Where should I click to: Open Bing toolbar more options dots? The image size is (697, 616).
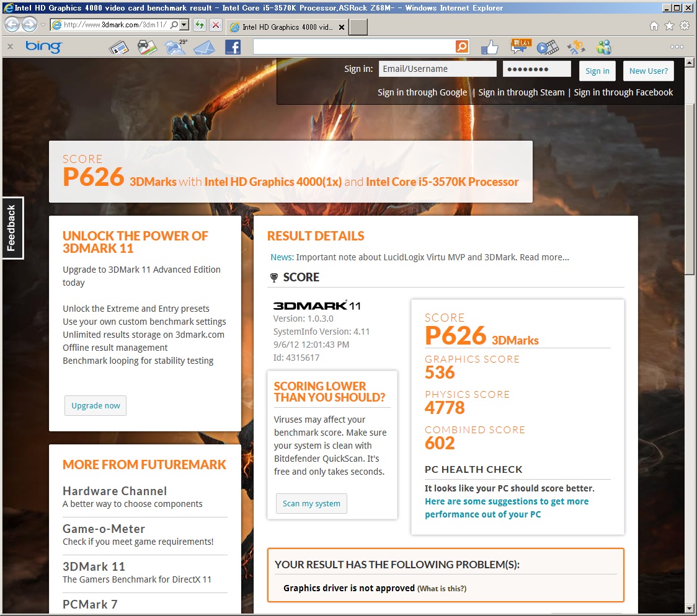pos(677,46)
